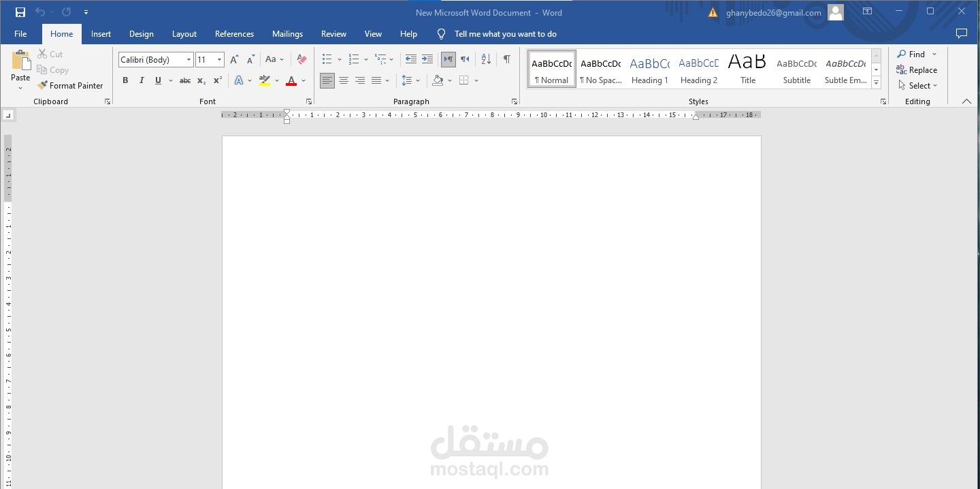Select the No Spacing style
Screen dimensions: 980x489
point(600,69)
